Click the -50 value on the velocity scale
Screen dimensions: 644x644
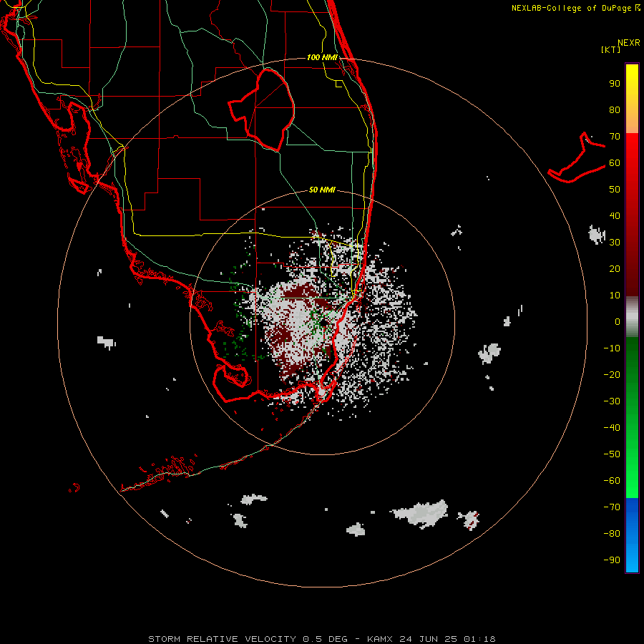(612, 454)
